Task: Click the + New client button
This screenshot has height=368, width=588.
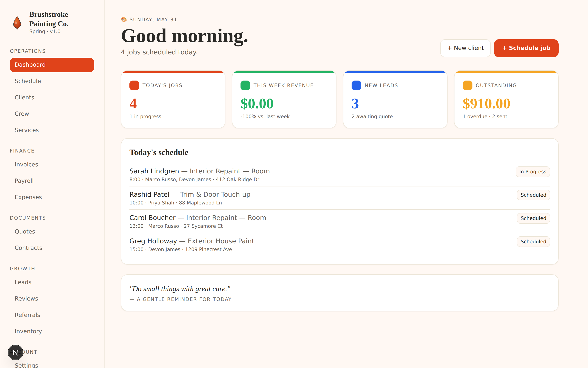Action: (x=465, y=48)
